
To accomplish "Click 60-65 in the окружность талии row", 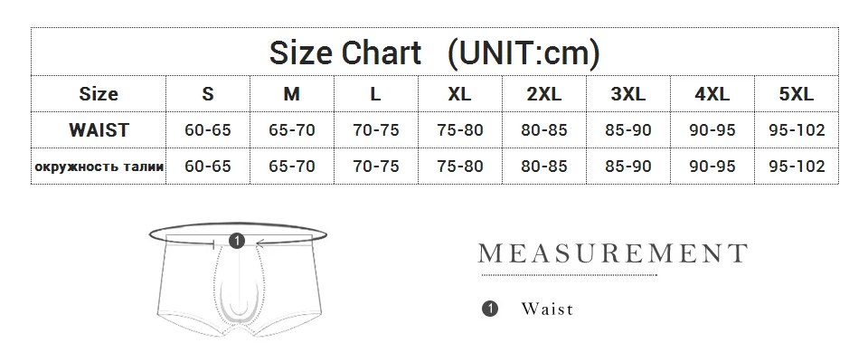I will click(208, 167).
